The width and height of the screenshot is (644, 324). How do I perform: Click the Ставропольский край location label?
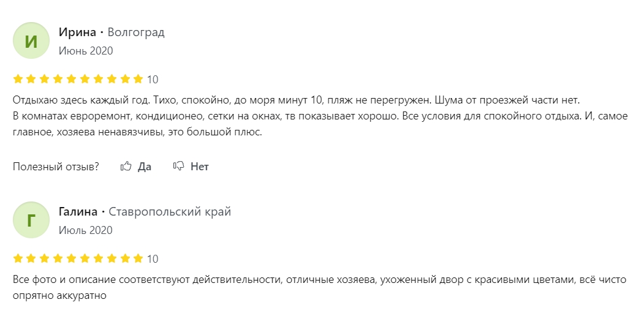170,212
